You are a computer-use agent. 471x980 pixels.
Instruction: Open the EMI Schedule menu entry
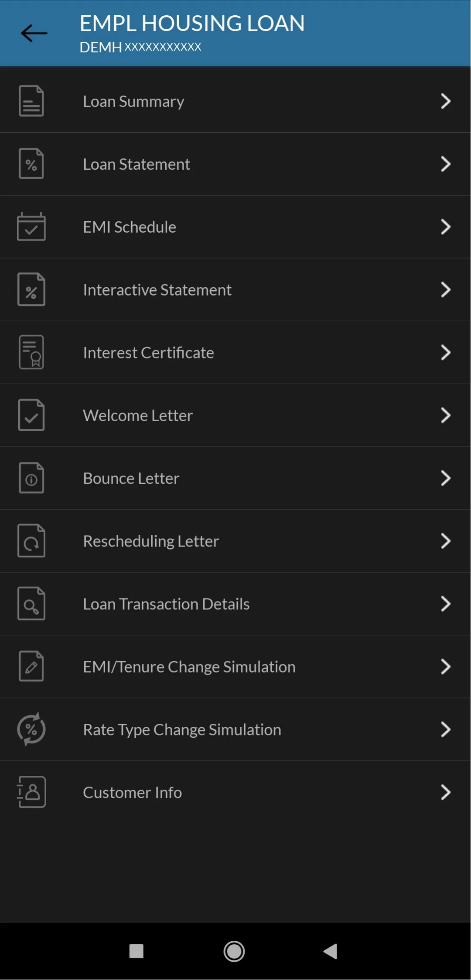point(130,227)
